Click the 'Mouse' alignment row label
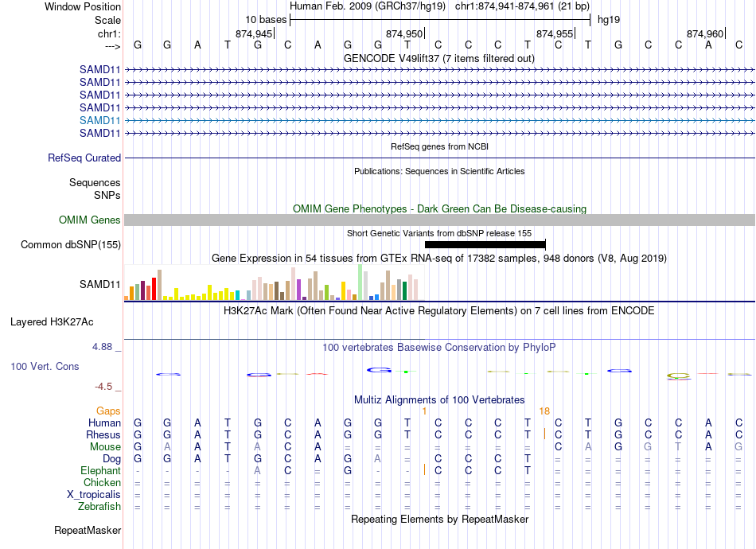 click(x=105, y=447)
